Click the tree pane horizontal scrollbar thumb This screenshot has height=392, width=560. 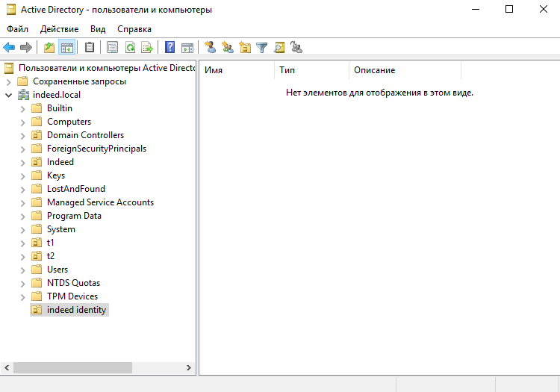[72, 367]
